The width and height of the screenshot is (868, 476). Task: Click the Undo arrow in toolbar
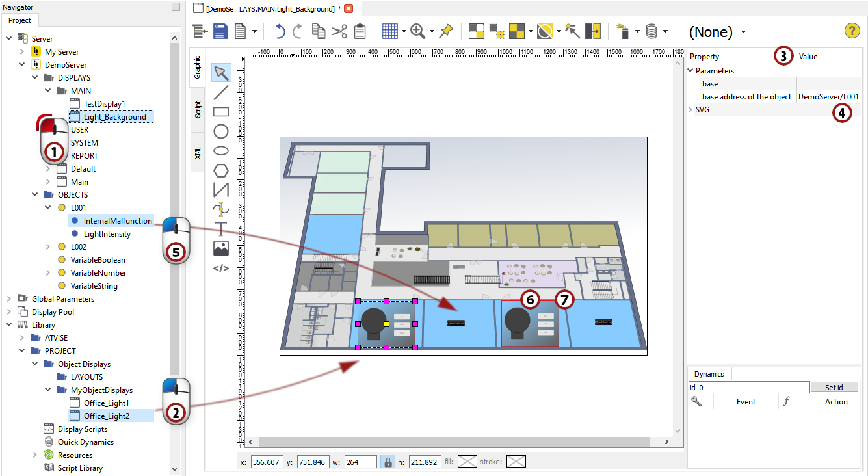tap(280, 31)
